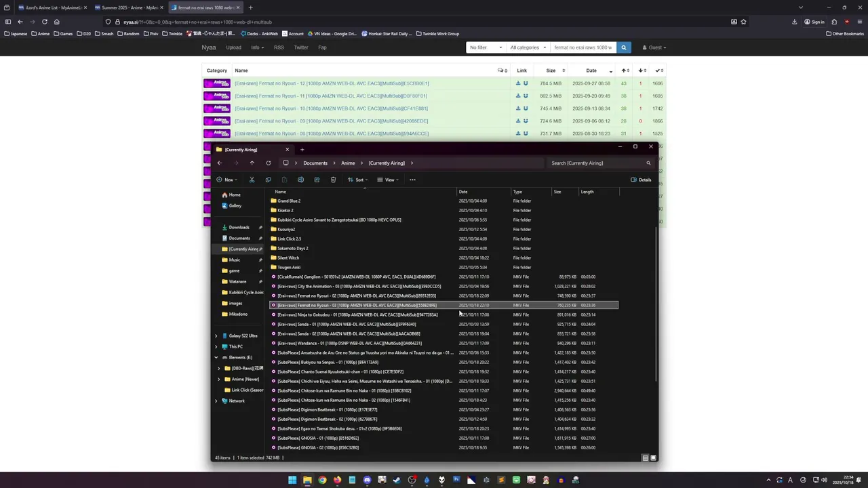868x488 pixels.
Task: Open the Guest user dropdown
Action: [x=654, y=47]
